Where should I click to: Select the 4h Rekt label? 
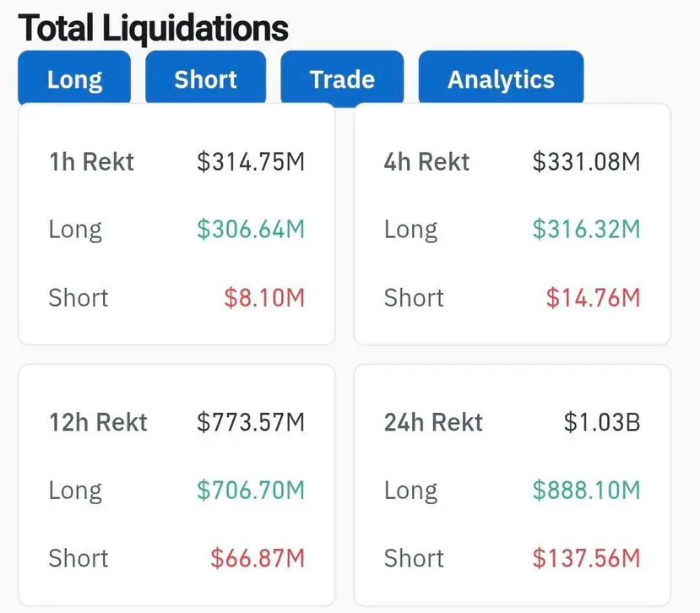426,161
